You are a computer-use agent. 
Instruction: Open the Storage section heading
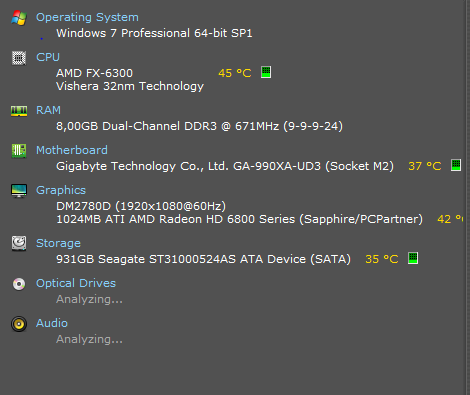click(58, 243)
